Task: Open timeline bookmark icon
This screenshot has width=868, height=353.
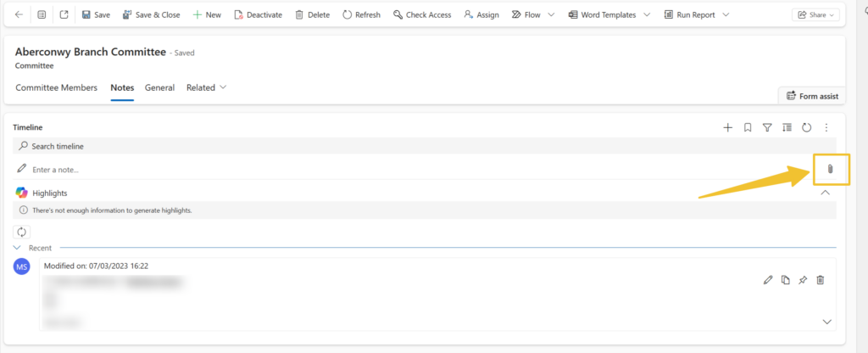Action: coord(748,127)
